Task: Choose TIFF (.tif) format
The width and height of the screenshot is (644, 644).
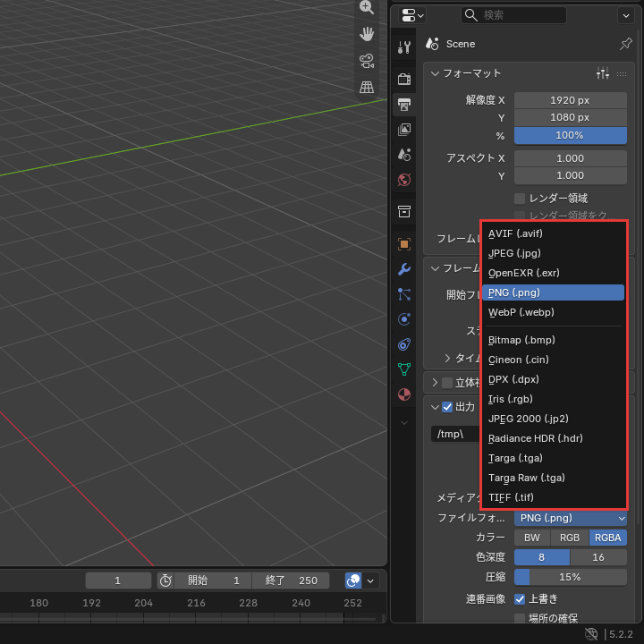Action: point(553,497)
